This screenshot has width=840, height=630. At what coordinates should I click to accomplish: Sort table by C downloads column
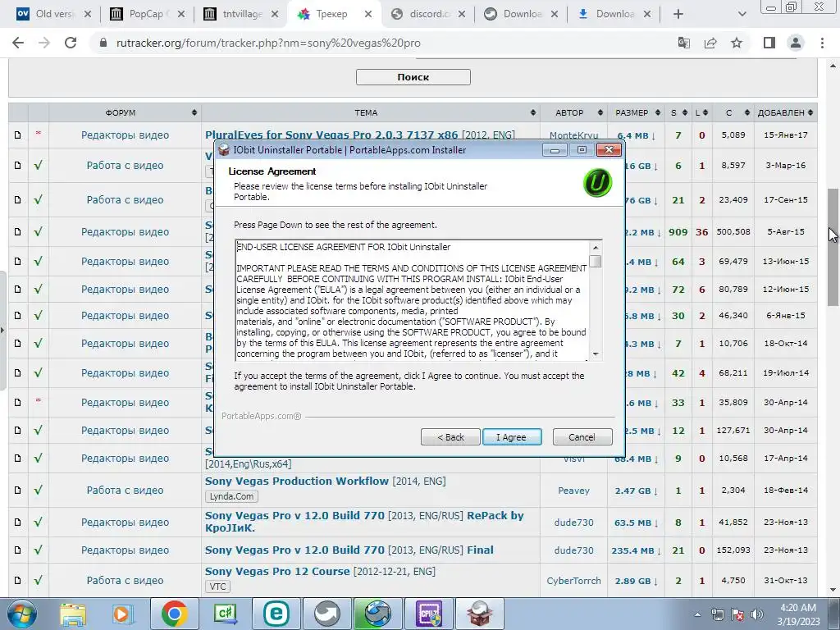pos(733,112)
